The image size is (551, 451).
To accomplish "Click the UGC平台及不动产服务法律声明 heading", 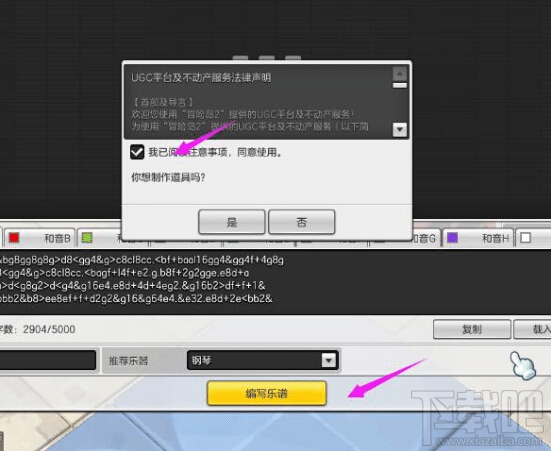I will 201,77.
